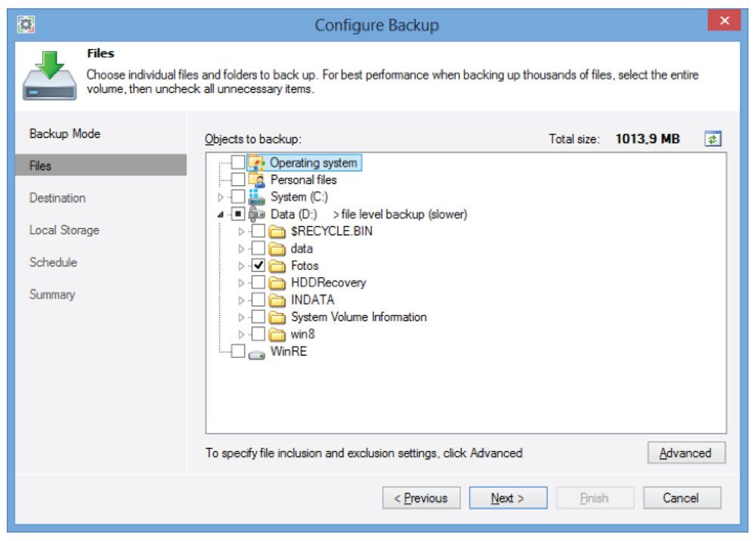756x541 pixels.
Task: Click the Fotos folder icon
Action: coord(278,266)
